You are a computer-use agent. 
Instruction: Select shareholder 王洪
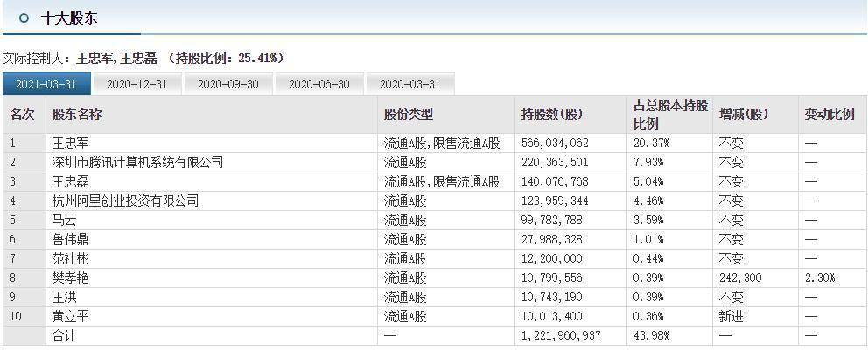tap(64, 297)
